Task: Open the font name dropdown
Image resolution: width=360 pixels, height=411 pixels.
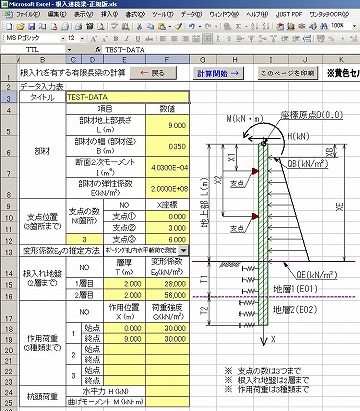Action: pos(63,39)
